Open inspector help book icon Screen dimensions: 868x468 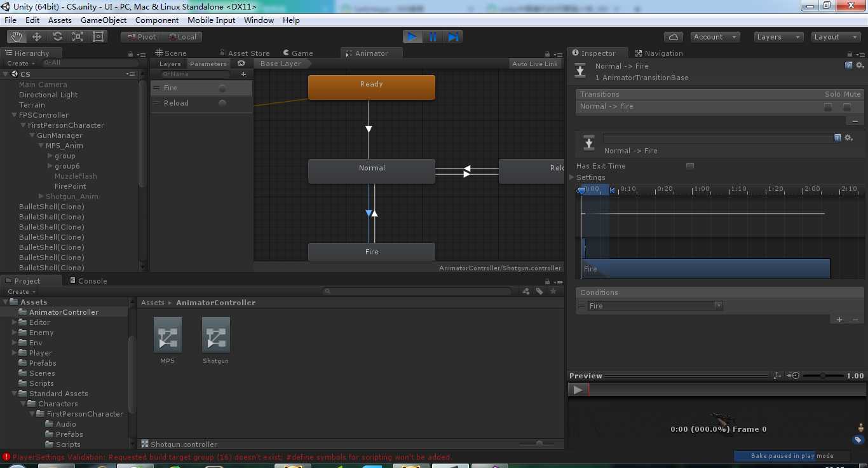849,65
